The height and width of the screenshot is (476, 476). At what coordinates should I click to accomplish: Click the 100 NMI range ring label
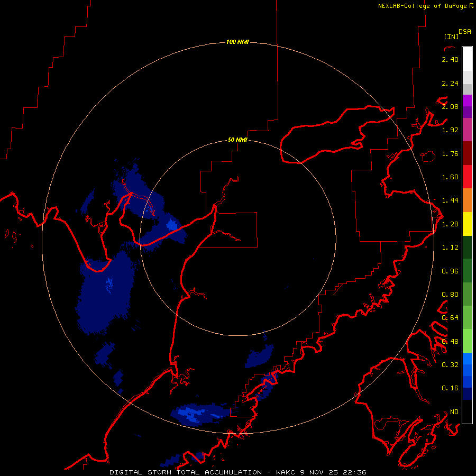click(x=237, y=42)
